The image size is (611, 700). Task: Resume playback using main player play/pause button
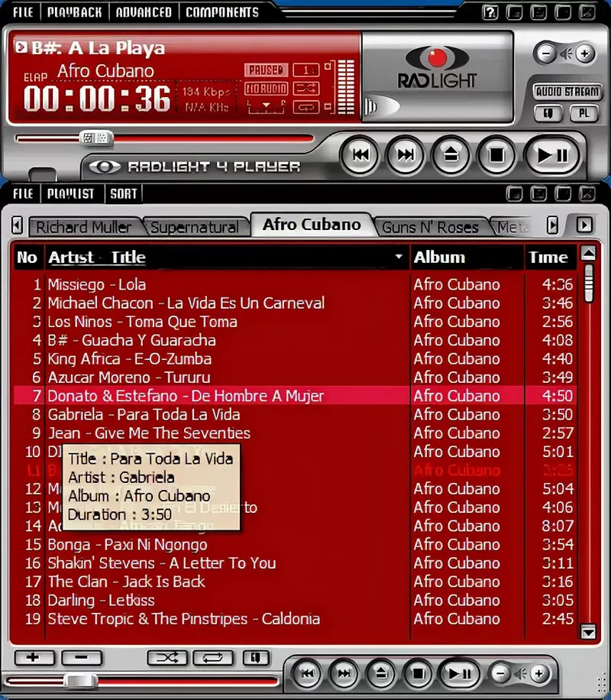[552, 155]
